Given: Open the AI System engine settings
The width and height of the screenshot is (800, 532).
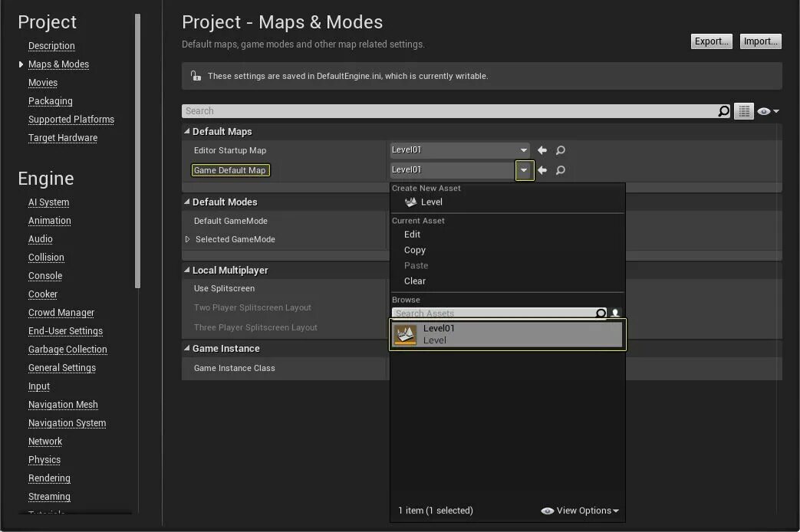Looking at the screenshot, I should pyautogui.click(x=49, y=202).
